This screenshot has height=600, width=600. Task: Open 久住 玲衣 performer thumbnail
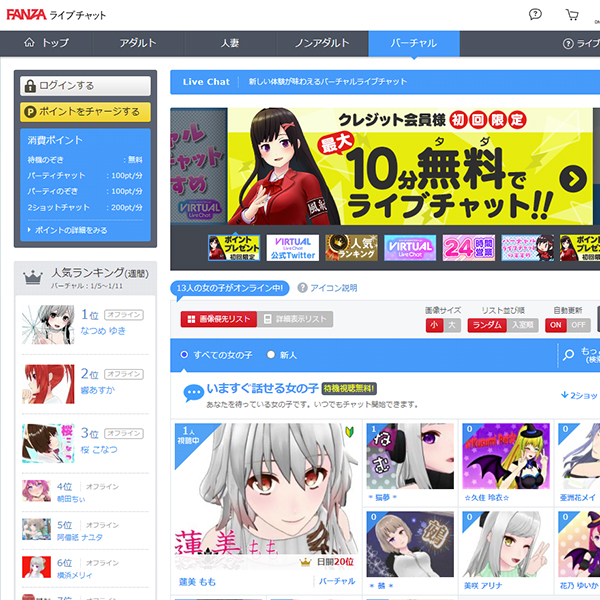[506, 456]
